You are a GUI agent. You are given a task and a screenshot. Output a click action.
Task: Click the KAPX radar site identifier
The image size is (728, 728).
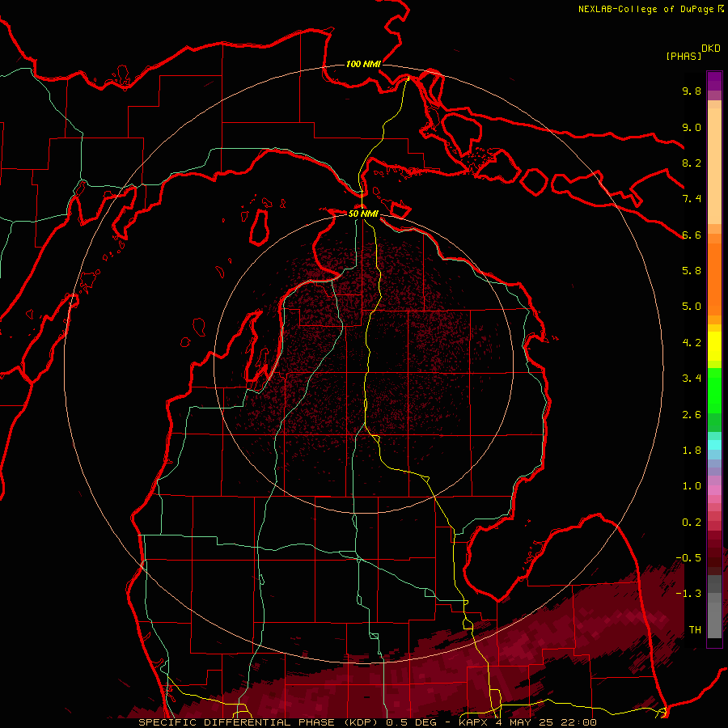475,722
